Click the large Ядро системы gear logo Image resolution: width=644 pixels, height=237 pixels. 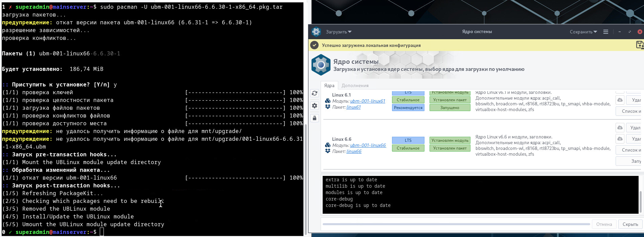click(321, 65)
